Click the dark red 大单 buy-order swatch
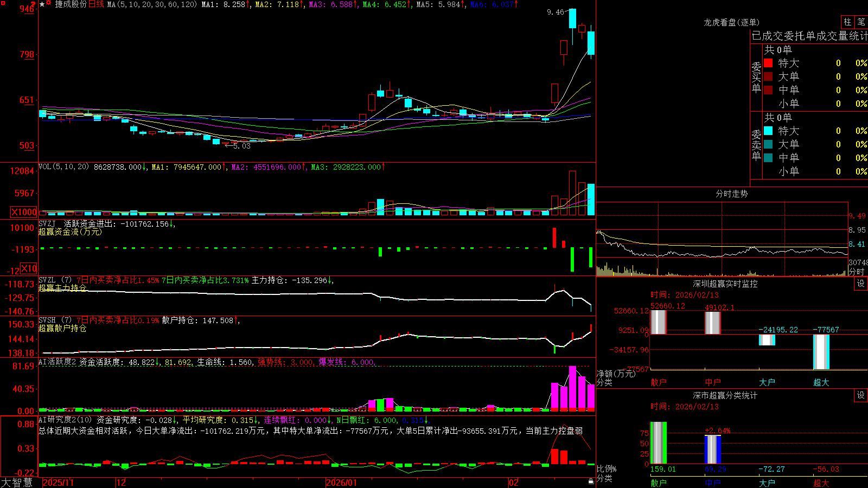868x488 pixels. tap(768, 76)
